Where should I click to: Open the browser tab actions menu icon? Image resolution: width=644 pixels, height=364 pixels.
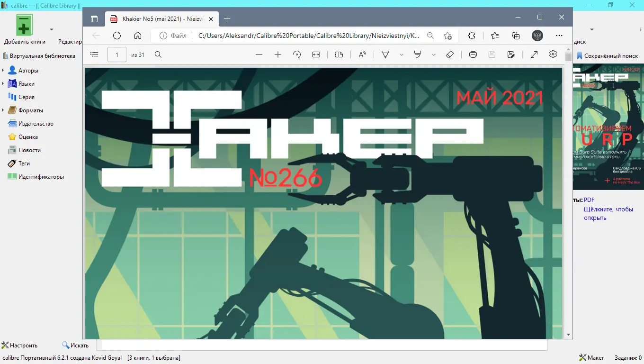click(x=94, y=19)
